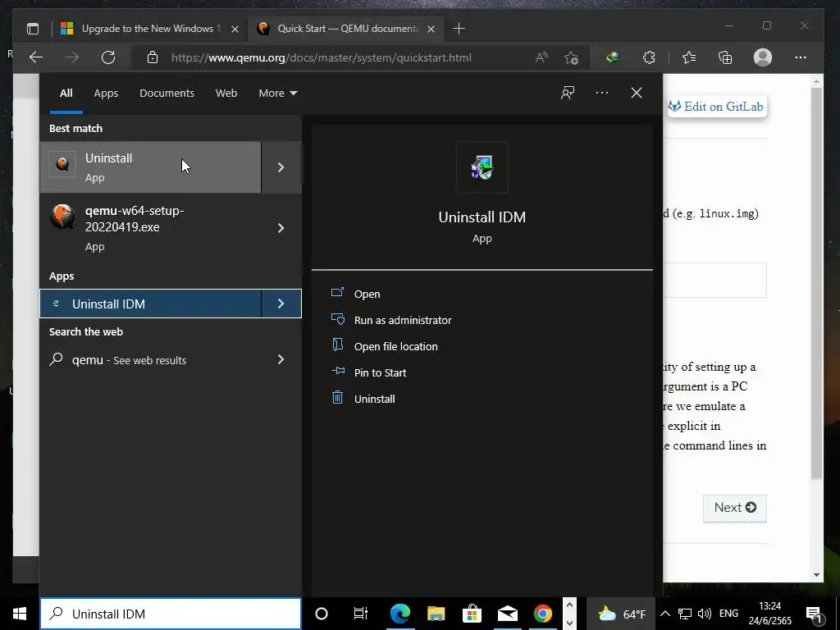Click the large Uninstall IDM app icon
The height and width of the screenshot is (630, 840).
point(482,167)
